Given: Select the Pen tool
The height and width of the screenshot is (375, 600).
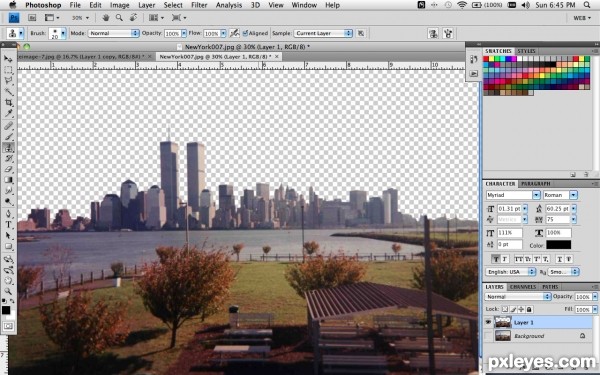Looking at the screenshot, I should (x=8, y=214).
